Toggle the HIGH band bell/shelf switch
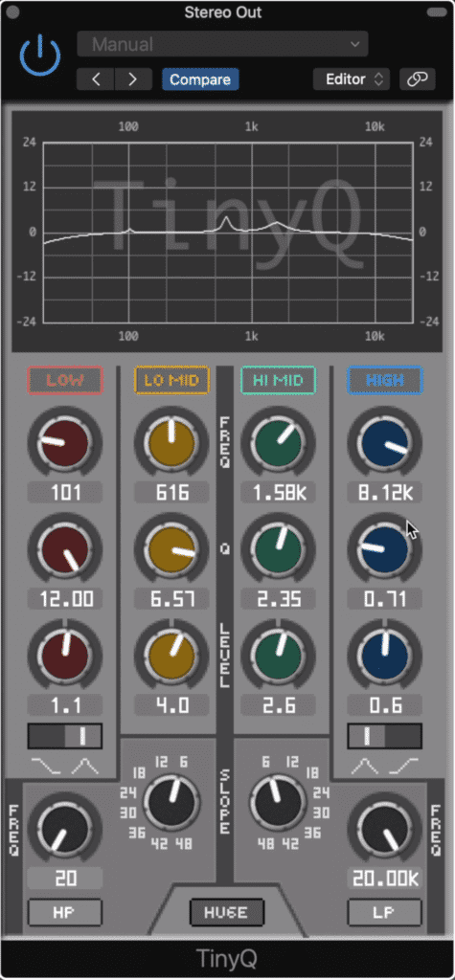 click(x=385, y=736)
